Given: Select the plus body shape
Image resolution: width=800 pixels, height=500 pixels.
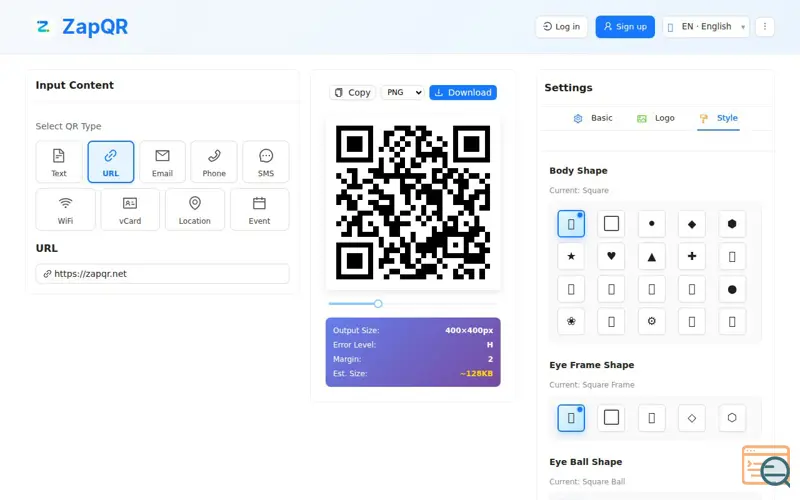Looking at the screenshot, I should point(692,256).
